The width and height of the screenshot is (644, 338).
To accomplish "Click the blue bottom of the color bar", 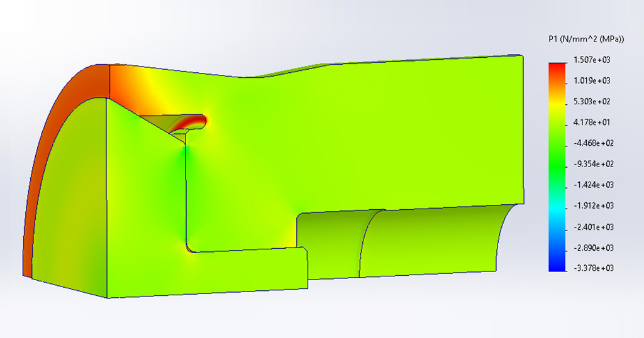I will tap(557, 264).
